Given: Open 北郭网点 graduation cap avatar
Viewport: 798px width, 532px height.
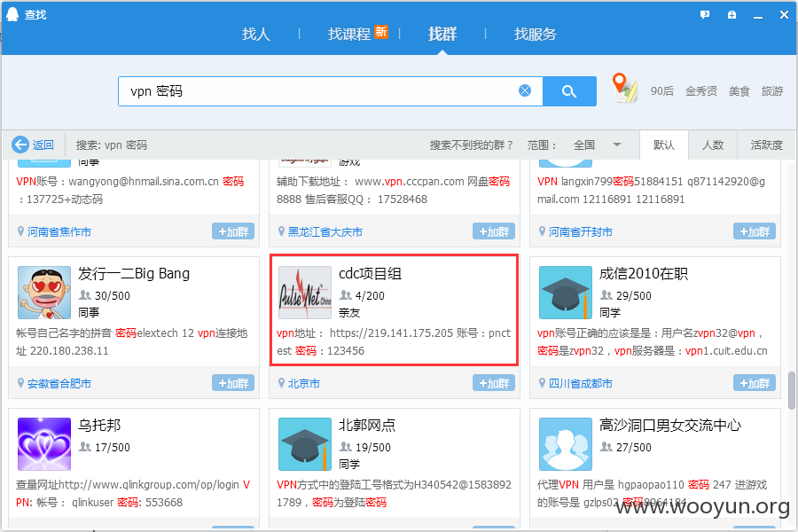Looking at the screenshot, I should click(x=305, y=444).
